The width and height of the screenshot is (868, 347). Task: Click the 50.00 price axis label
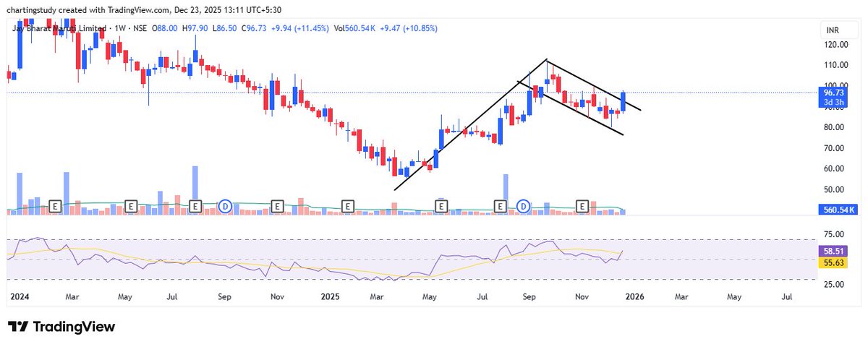835,190
